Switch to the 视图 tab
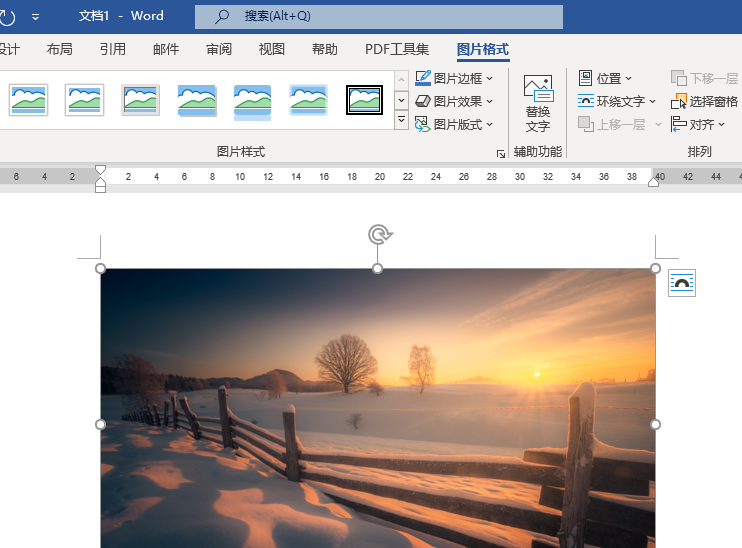This screenshot has width=742, height=548. click(272, 49)
